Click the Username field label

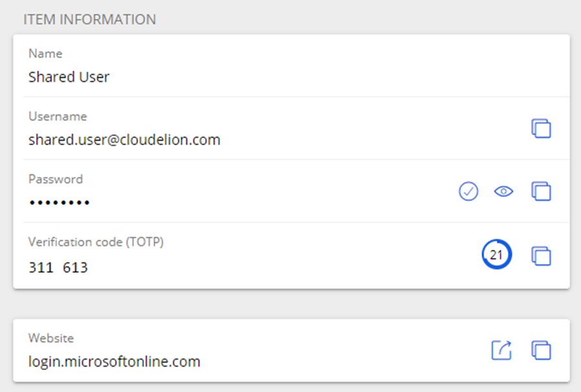click(58, 117)
